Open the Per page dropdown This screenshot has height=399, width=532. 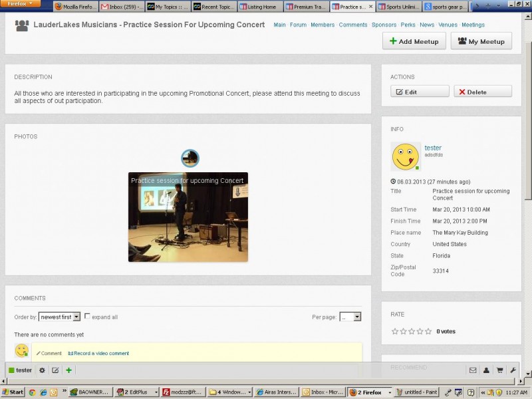click(350, 317)
